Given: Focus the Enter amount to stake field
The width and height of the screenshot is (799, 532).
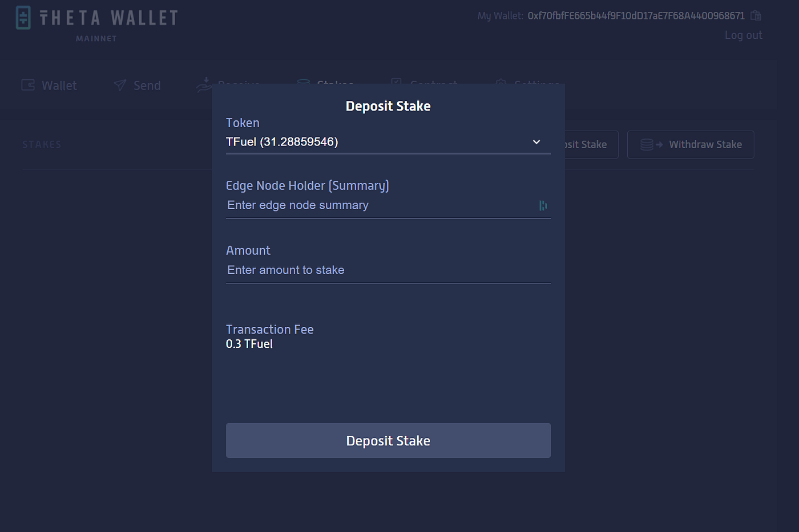Looking at the screenshot, I should [388, 270].
